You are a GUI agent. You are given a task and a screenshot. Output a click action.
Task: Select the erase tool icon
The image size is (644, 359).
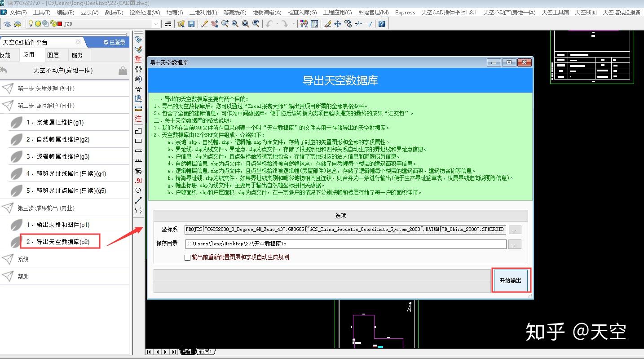pos(327,24)
